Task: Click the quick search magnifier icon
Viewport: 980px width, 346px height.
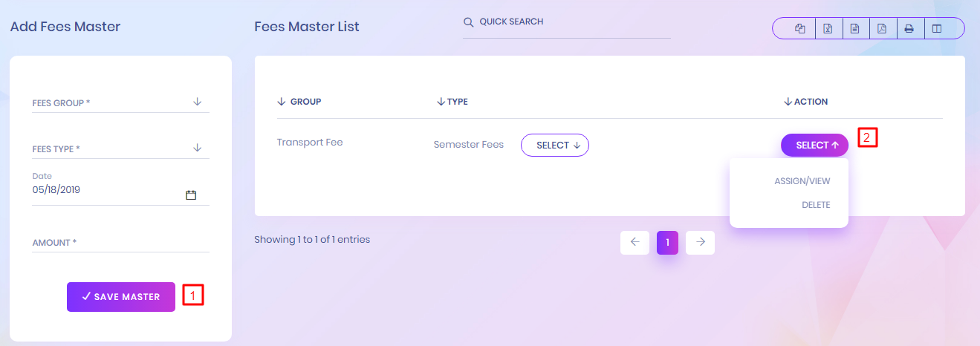Action: tap(469, 22)
